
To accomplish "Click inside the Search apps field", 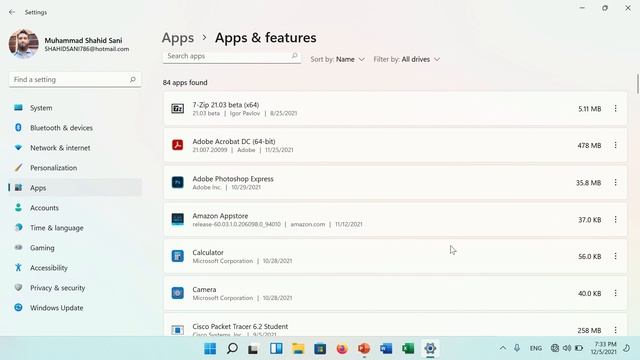I will [231, 56].
